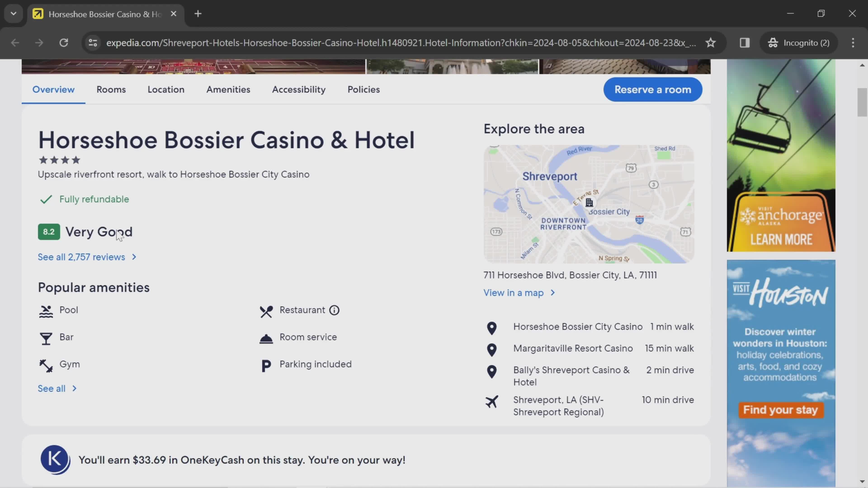Click the 711 Horseshoe Blvd address text

[x=570, y=275]
